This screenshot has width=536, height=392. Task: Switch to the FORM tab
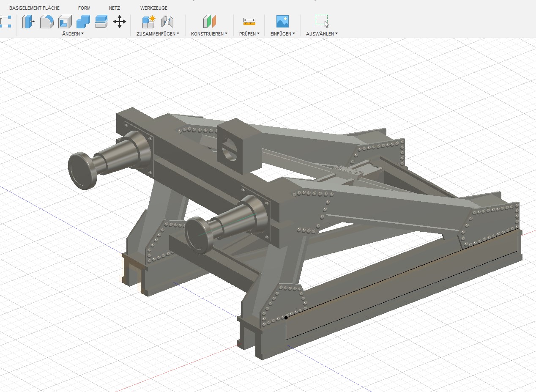[x=84, y=8]
